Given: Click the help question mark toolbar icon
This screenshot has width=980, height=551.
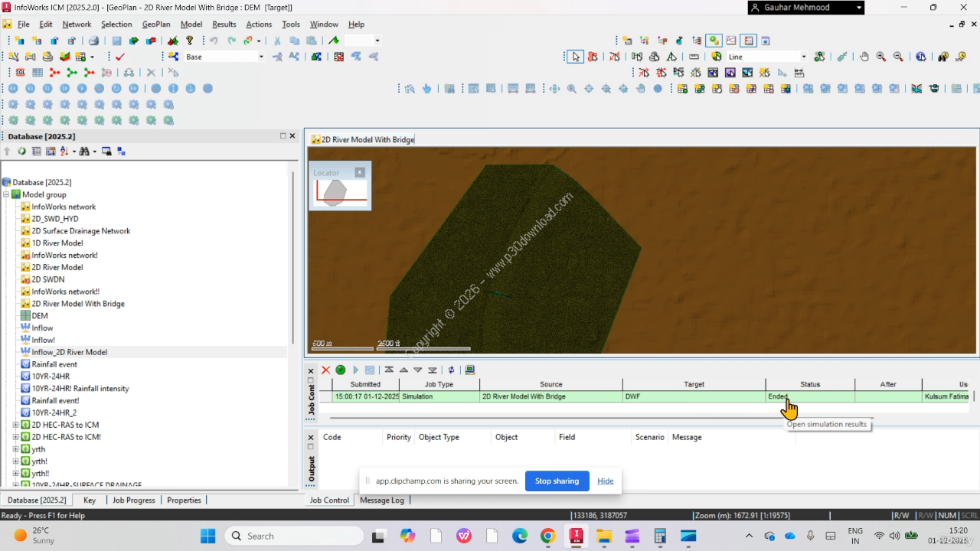Looking at the screenshot, I should coord(189,41).
